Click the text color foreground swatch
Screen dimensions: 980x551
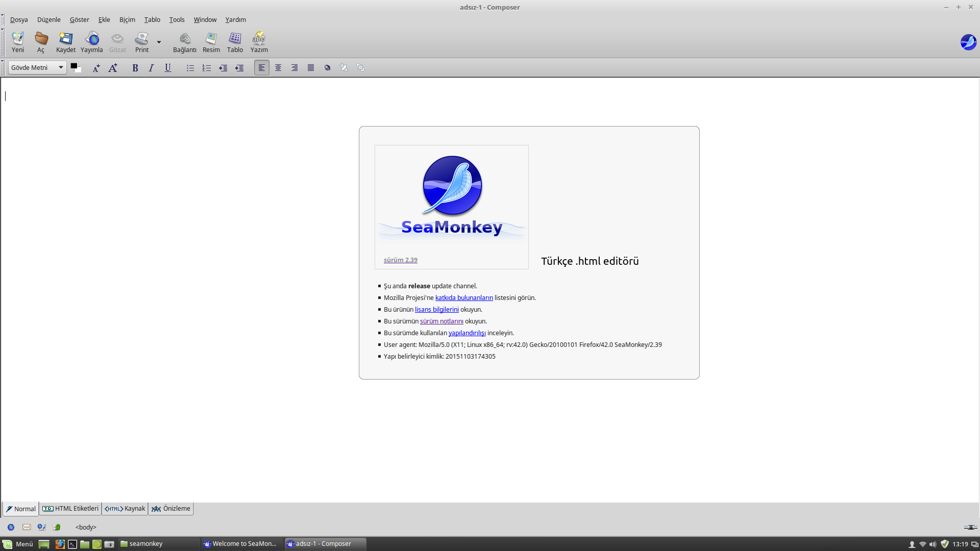tap(73, 66)
